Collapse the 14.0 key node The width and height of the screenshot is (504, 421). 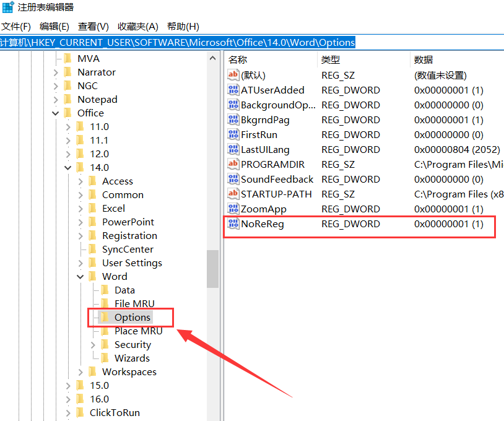[x=68, y=168]
